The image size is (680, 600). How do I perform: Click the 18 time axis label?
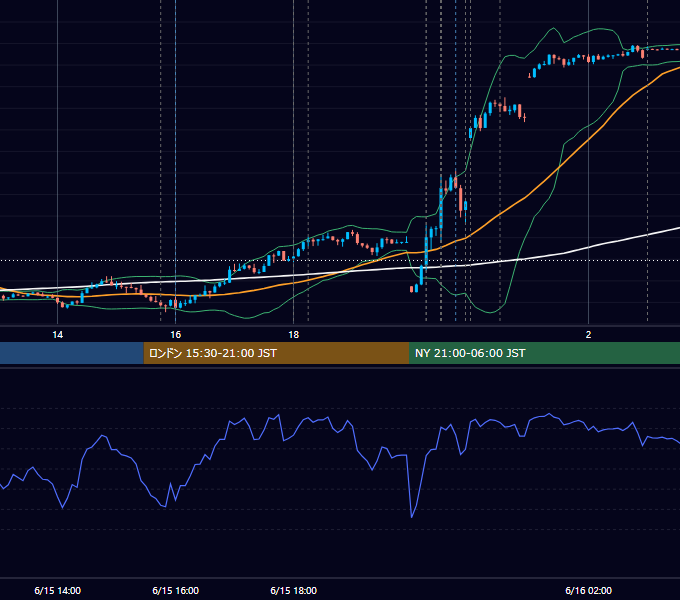click(x=294, y=335)
